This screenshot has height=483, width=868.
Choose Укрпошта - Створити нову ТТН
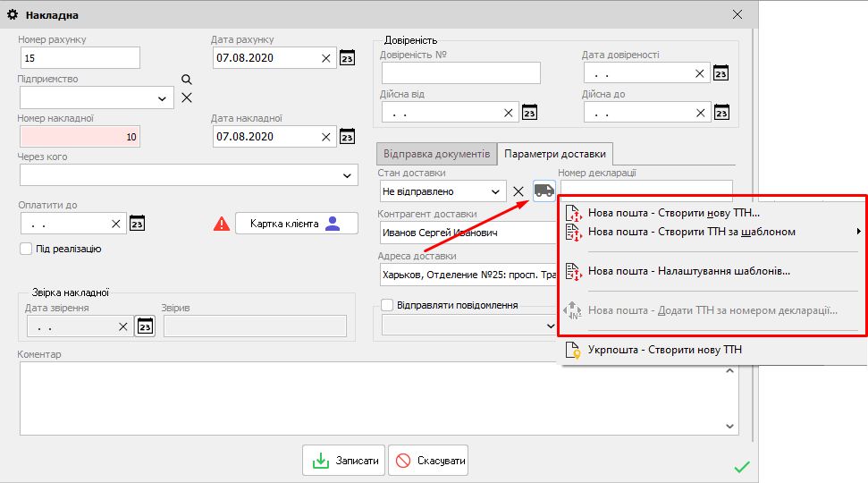click(664, 350)
